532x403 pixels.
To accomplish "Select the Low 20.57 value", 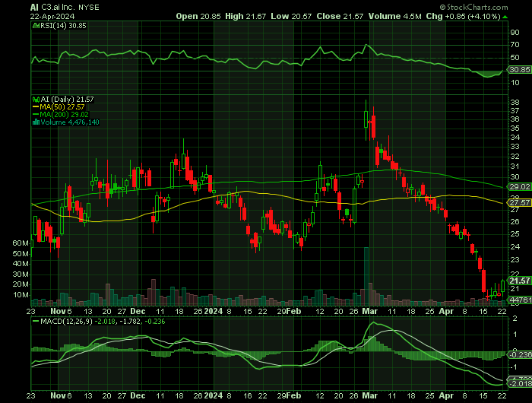I will (x=291, y=16).
